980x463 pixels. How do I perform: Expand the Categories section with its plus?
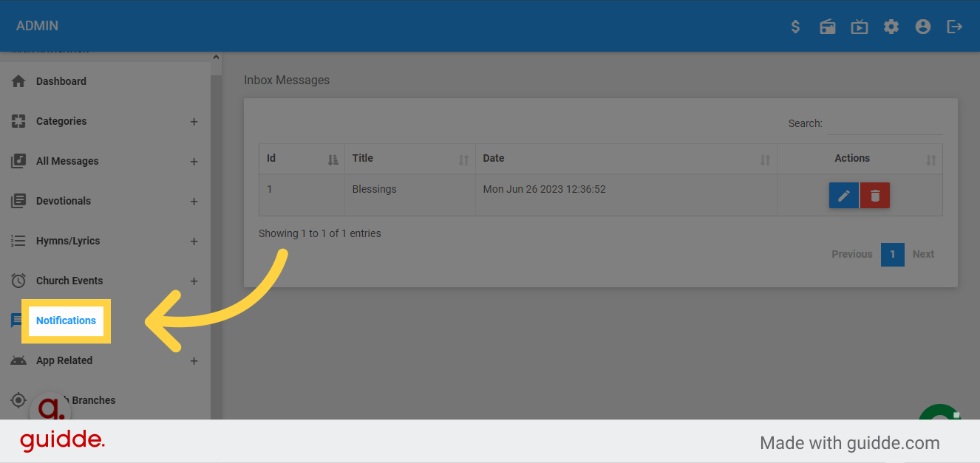pos(194,121)
